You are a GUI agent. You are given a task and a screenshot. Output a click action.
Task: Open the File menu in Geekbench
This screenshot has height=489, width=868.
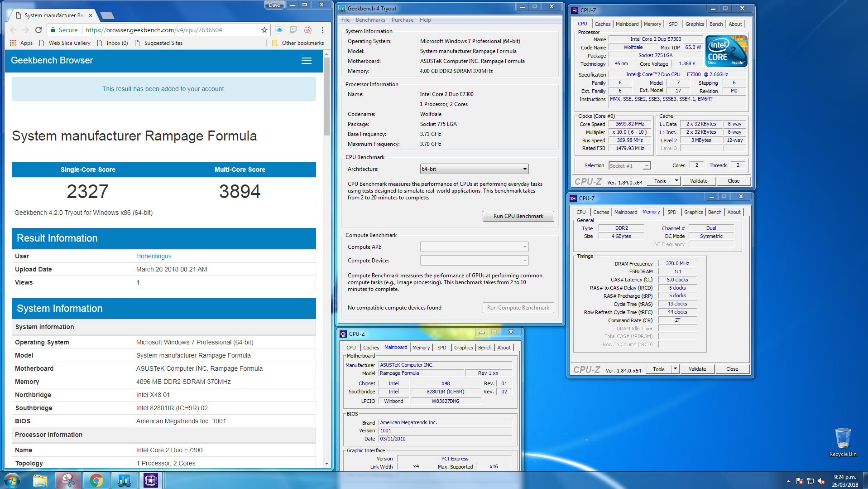[x=345, y=20]
